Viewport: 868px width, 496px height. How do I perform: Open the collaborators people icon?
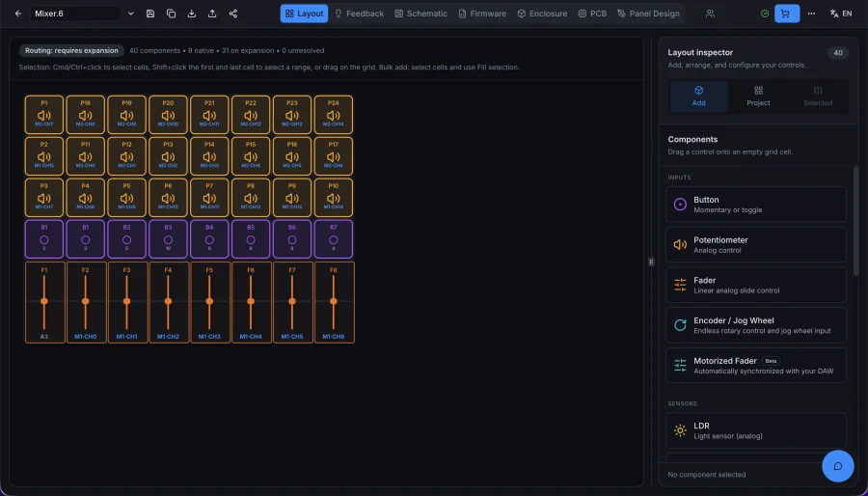click(x=710, y=14)
